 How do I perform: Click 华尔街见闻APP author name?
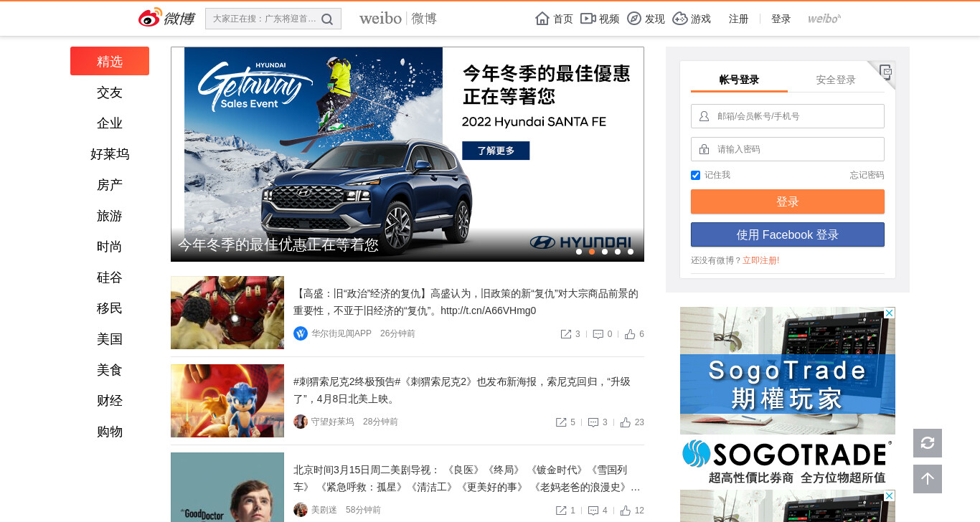point(341,333)
